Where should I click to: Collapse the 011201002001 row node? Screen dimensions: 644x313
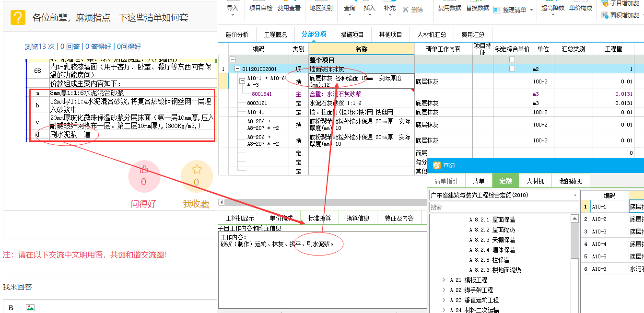click(x=237, y=69)
